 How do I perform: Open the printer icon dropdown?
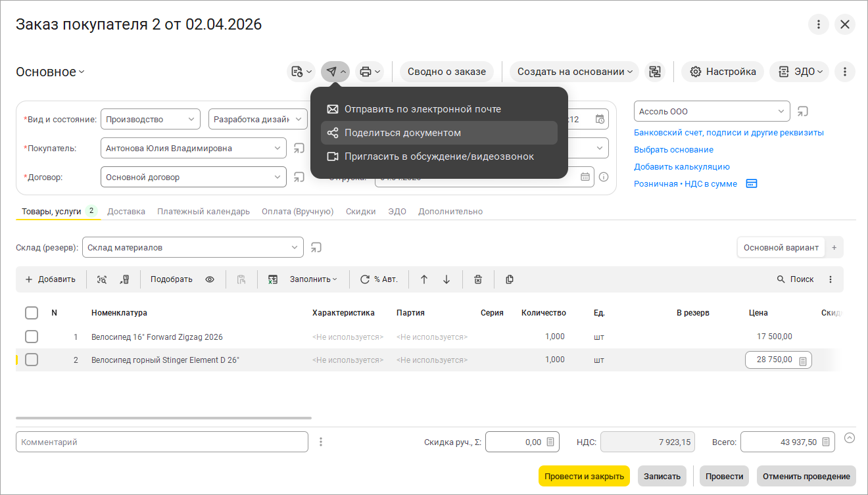click(x=370, y=72)
